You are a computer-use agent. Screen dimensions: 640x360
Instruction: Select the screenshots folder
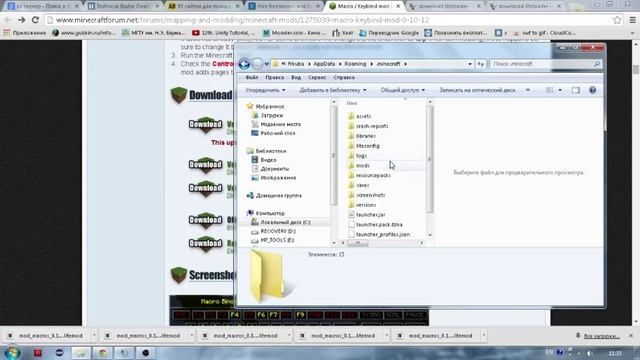370,195
